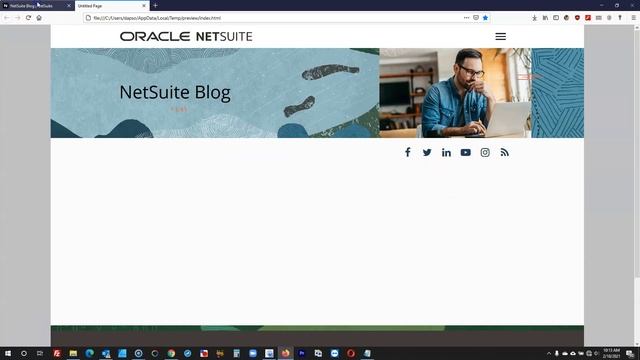Open Windows search from the taskbar
The height and width of the screenshot is (360, 640).
[x=24, y=353]
